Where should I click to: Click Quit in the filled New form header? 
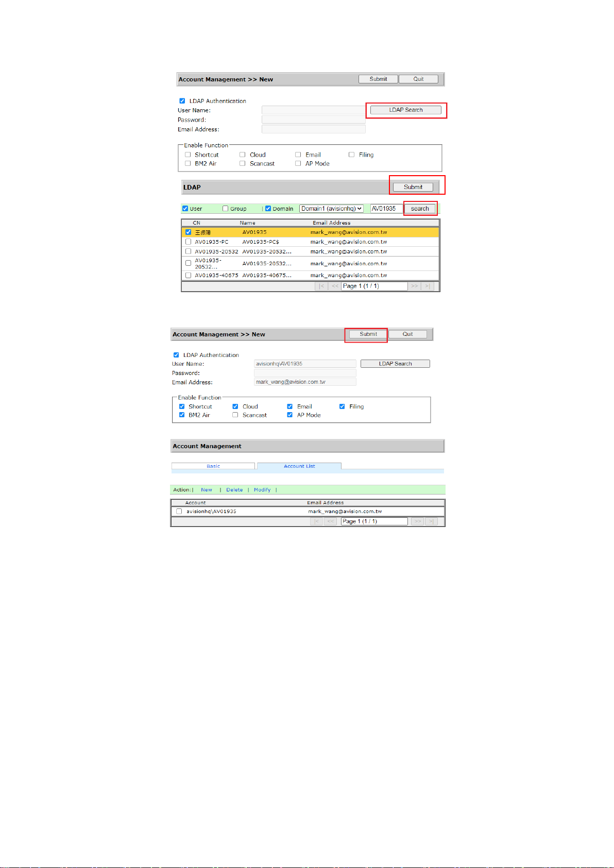(x=407, y=334)
